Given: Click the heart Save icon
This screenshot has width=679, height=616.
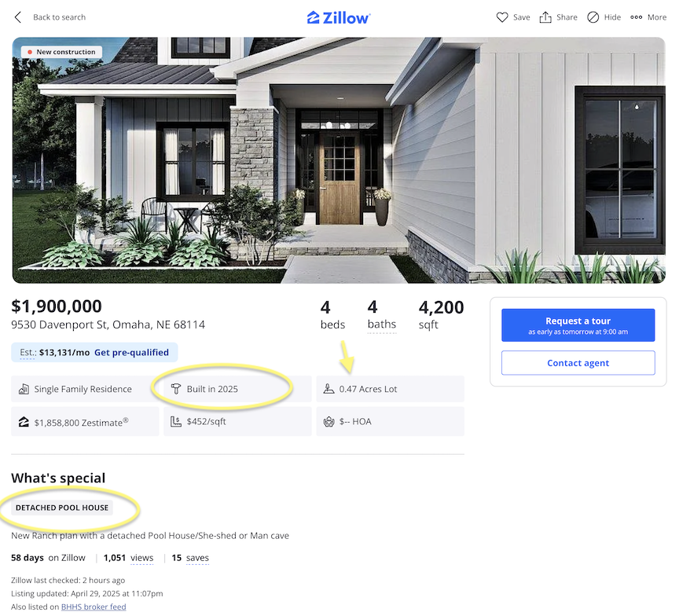Looking at the screenshot, I should (502, 17).
